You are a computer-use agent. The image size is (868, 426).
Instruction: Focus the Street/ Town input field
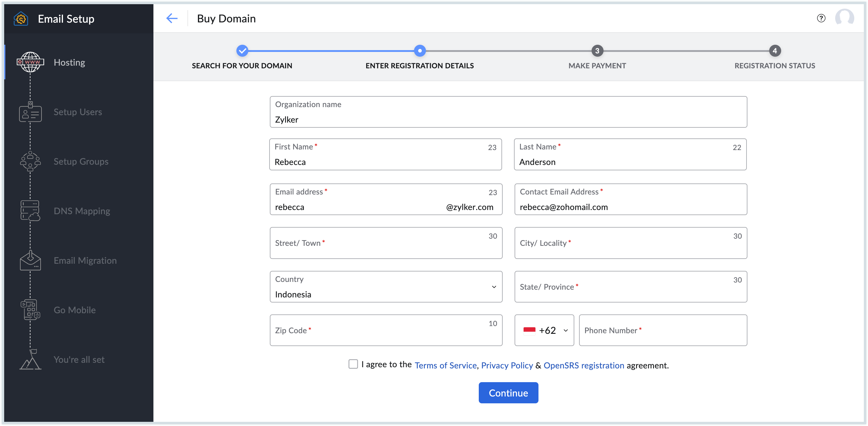pos(386,243)
